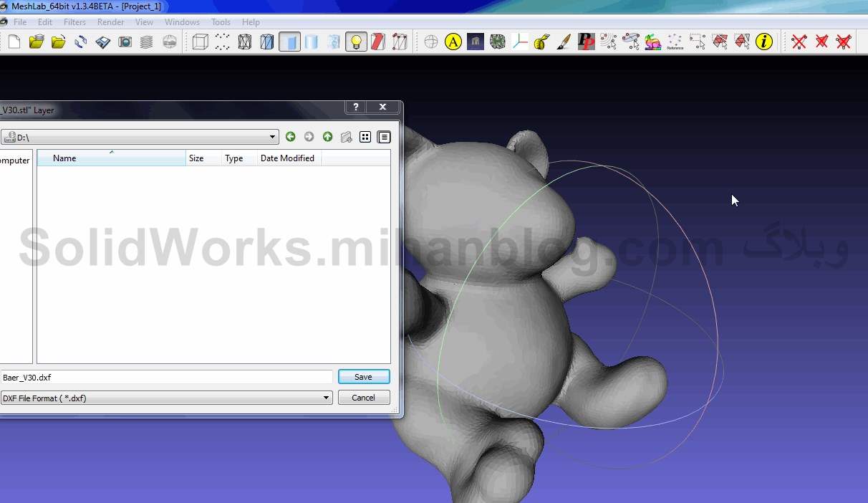Open the Filters menu
Screen dimensions: 868x503
[x=74, y=22]
